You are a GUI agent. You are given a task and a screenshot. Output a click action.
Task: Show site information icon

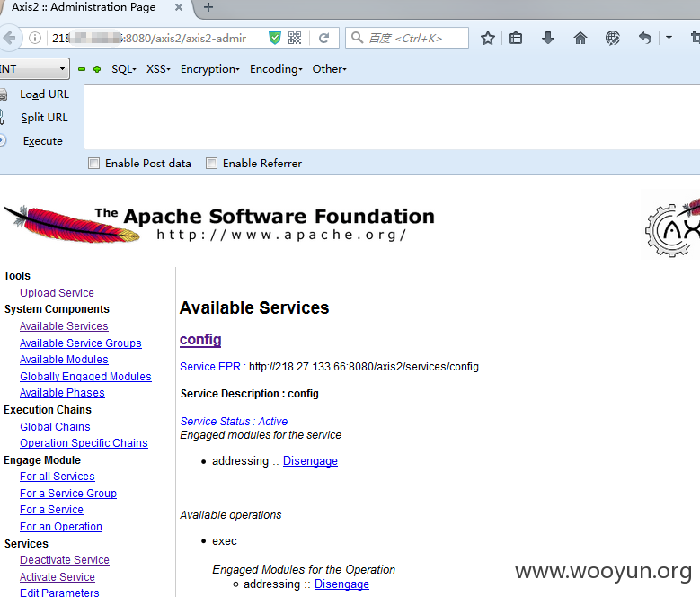(35, 38)
